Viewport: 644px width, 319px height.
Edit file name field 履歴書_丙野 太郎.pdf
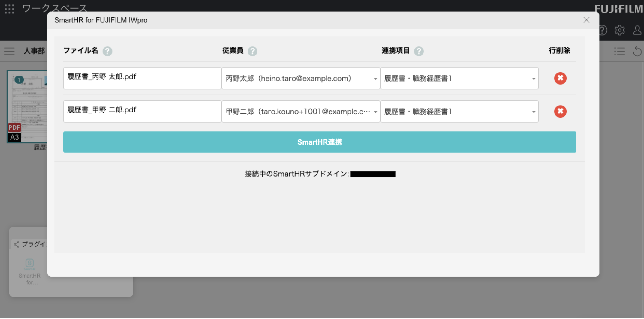[x=142, y=78]
